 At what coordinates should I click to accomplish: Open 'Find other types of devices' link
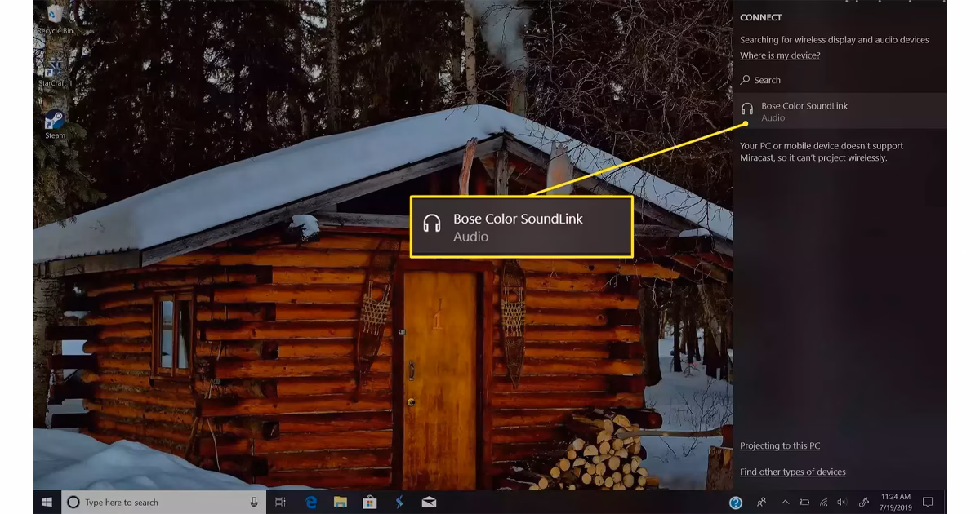pyautogui.click(x=793, y=472)
